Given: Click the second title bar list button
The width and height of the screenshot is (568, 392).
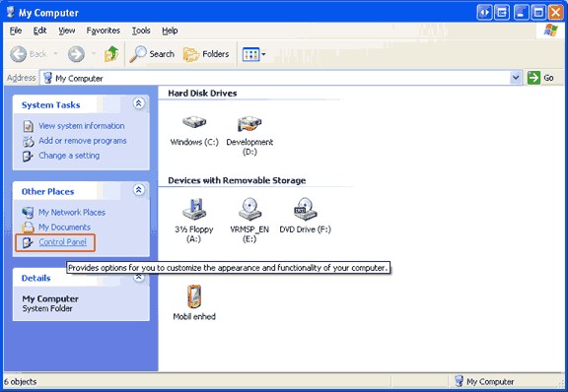Looking at the screenshot, I should point(502,13).
